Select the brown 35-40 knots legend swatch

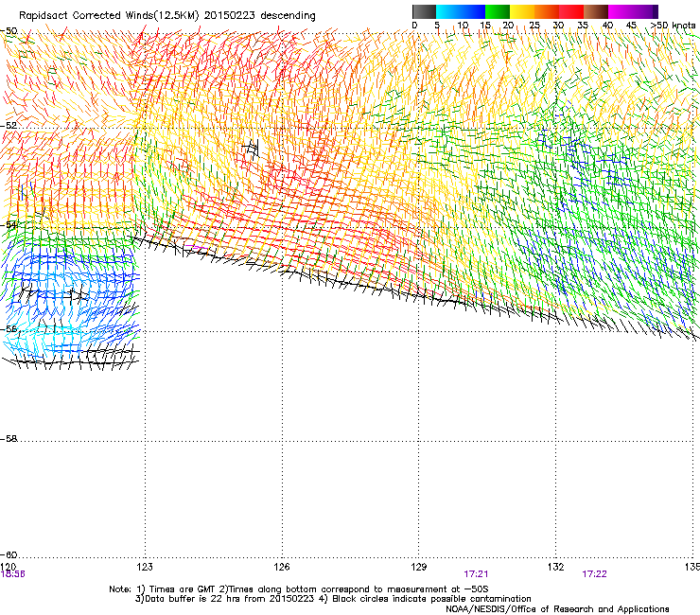596,11
